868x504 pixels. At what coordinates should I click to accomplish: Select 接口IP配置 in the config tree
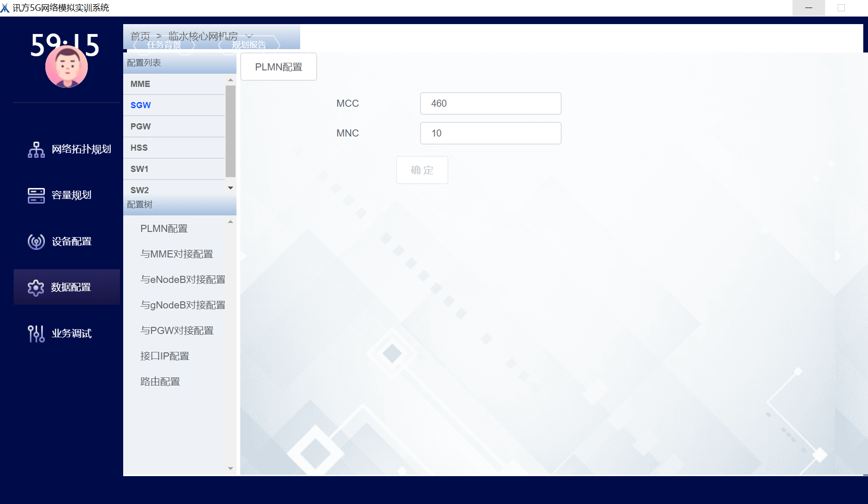click(x=165, y=356)
